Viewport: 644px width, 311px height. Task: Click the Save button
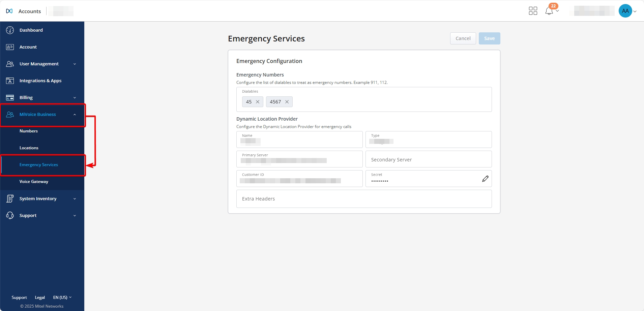(x=489, y=38)
